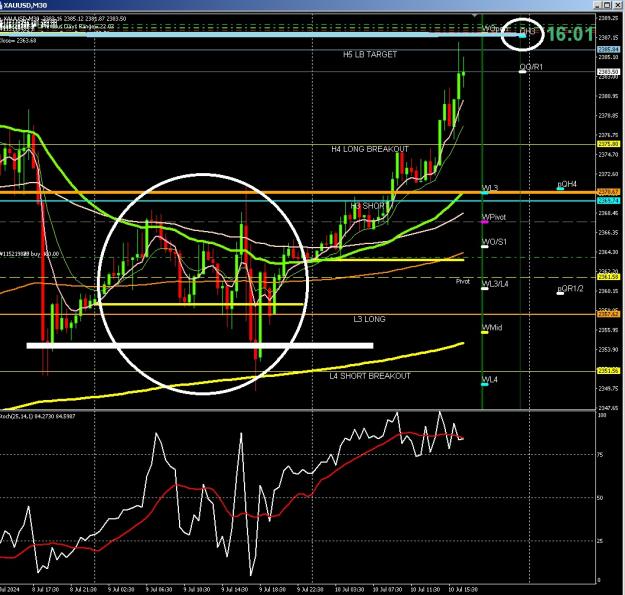Select the WMid level label
Screen dimensions: 625x595
click(x=492, y=328)
